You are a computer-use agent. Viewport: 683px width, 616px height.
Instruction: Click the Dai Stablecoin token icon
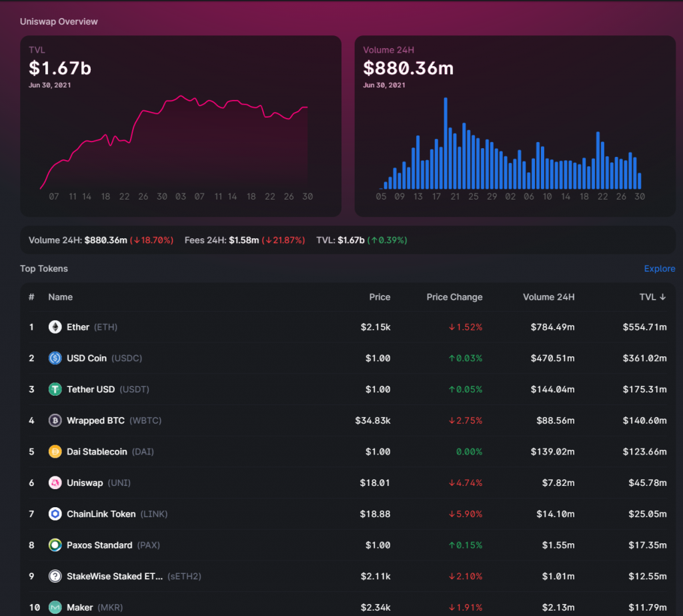55,451
